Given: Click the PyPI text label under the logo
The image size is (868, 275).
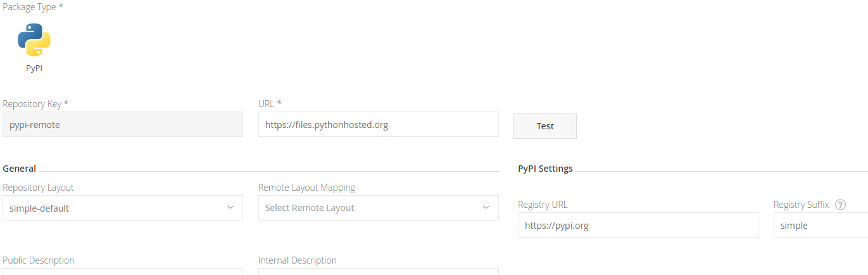Looking at the screenshot, I should [34, 68].
